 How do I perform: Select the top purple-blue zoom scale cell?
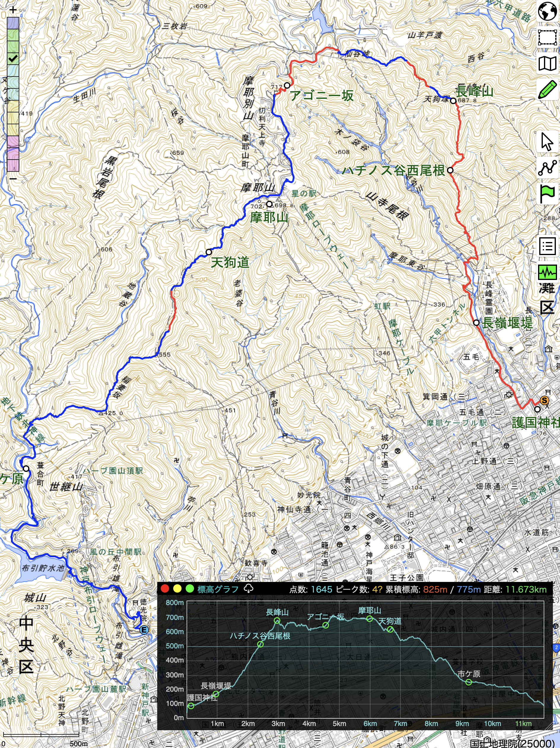(x=13, y=23)
